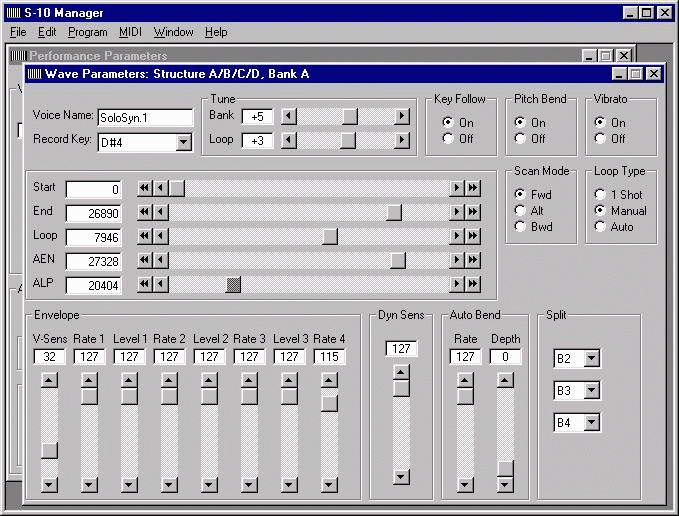Select the Alt scan mode

(520, 210)
